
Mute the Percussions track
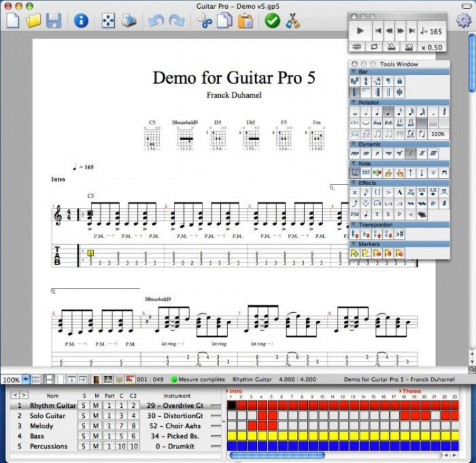click(x=95, y=447)
